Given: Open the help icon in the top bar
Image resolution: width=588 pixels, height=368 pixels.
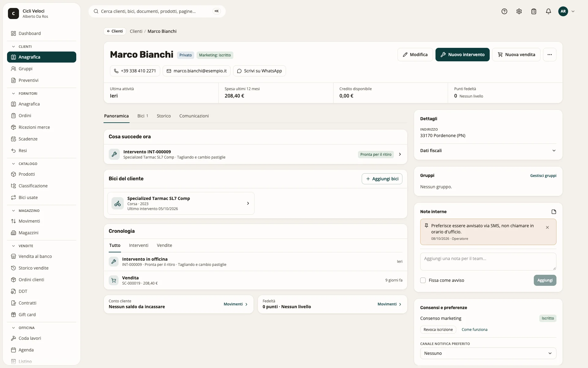Looking at the screenshot, I should click(504, 11).
